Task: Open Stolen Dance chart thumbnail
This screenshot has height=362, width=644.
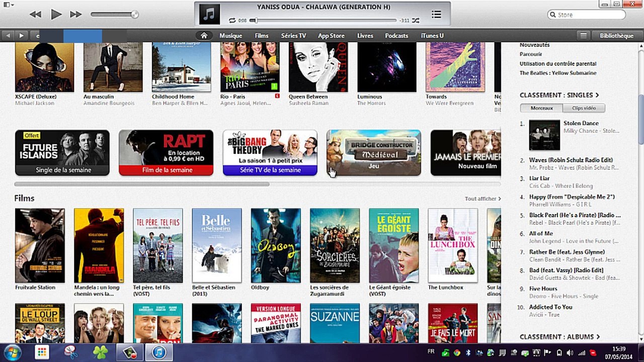Action: point(544,135)
